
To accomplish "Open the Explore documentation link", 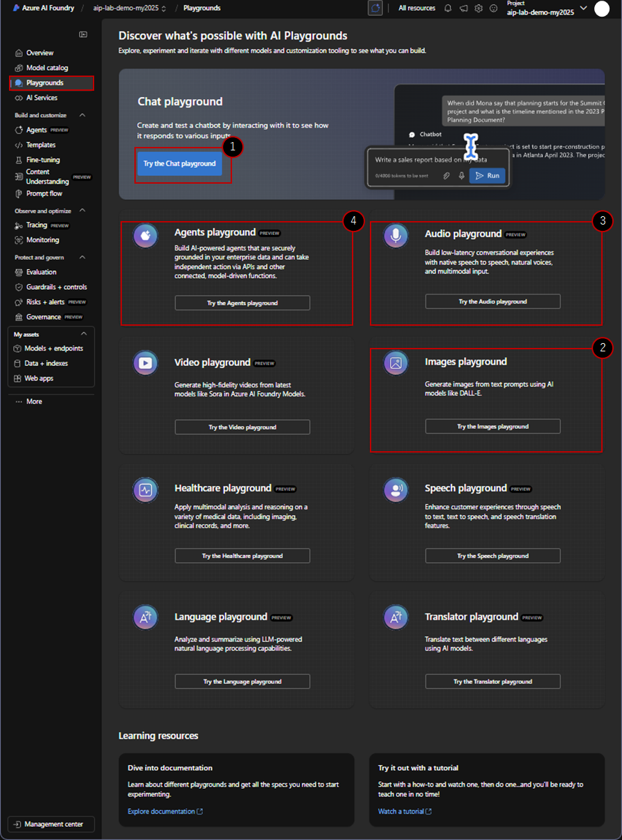I will 165,811.
